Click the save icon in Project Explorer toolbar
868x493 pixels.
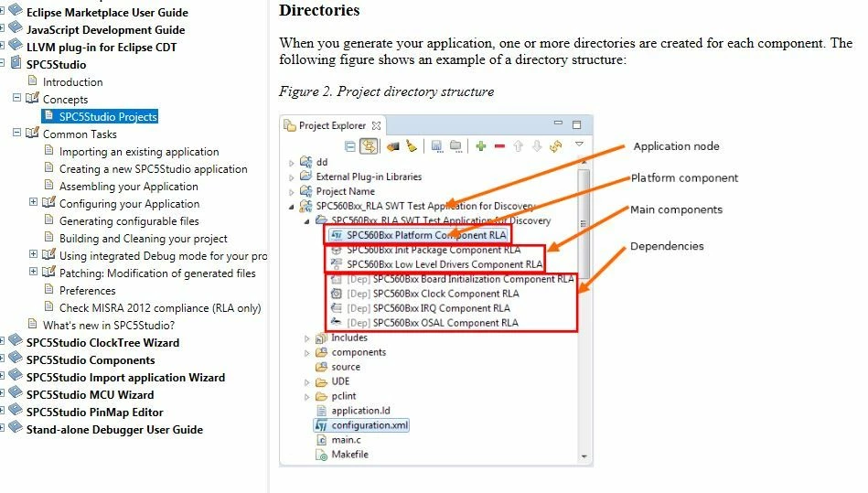tap(437, 146)
